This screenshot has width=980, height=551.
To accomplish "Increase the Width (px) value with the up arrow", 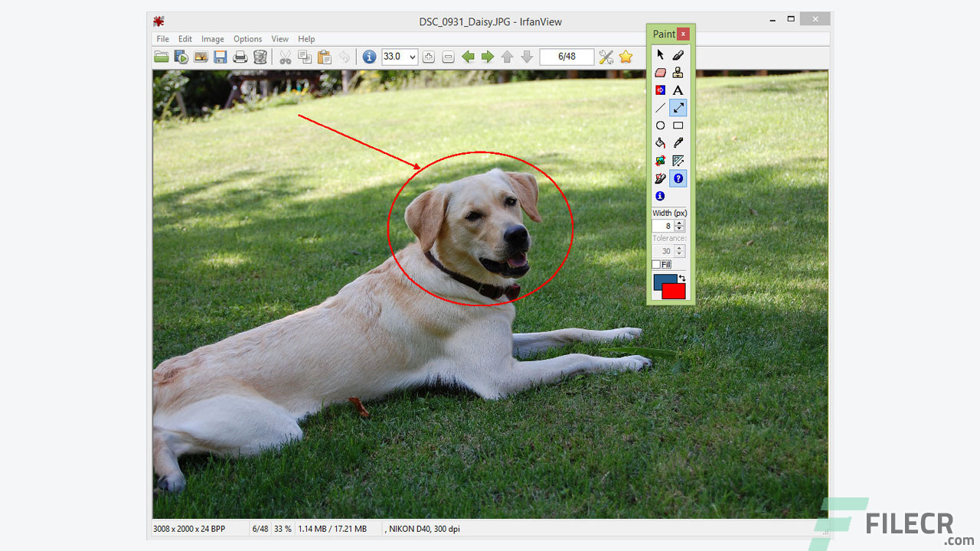I will coord(680,223).
